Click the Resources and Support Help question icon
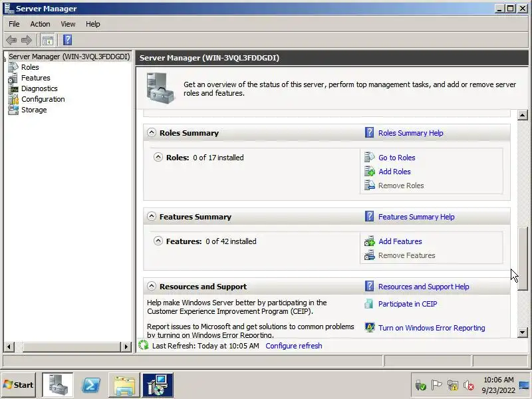 (369, 287)
